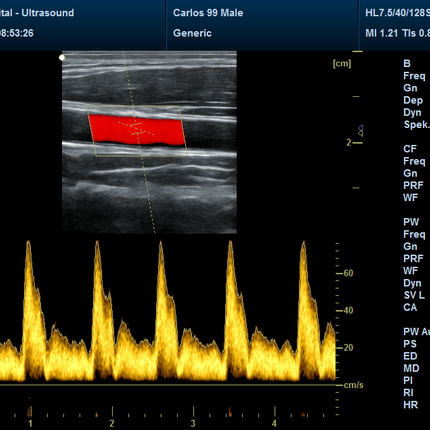This screenshot has height=430, width=430.
Task: Click the probe label HL7.5/40/128S
Action: click(x=398, y=13)
